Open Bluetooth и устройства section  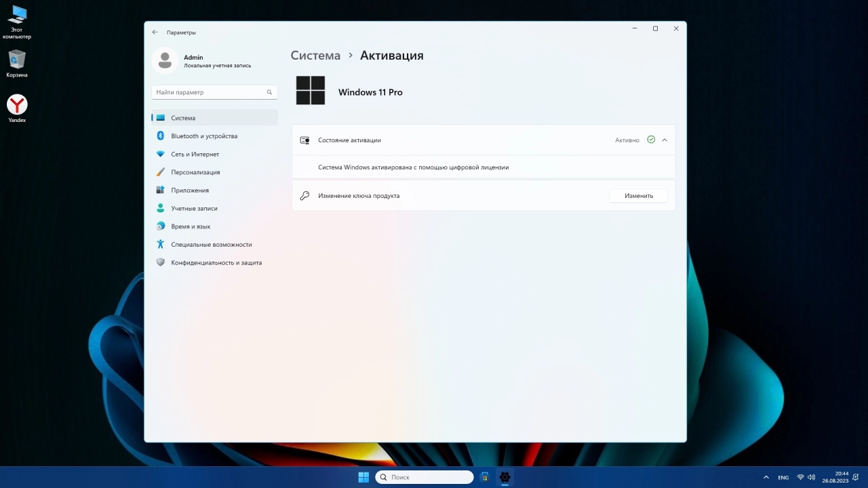pos(214,136)
